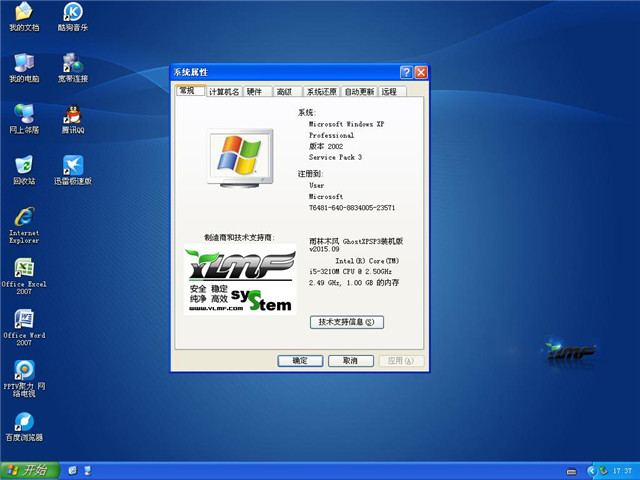Click the tray expand arrow icon
This screenshot has height=480, width=640.
tap(591, 471)
